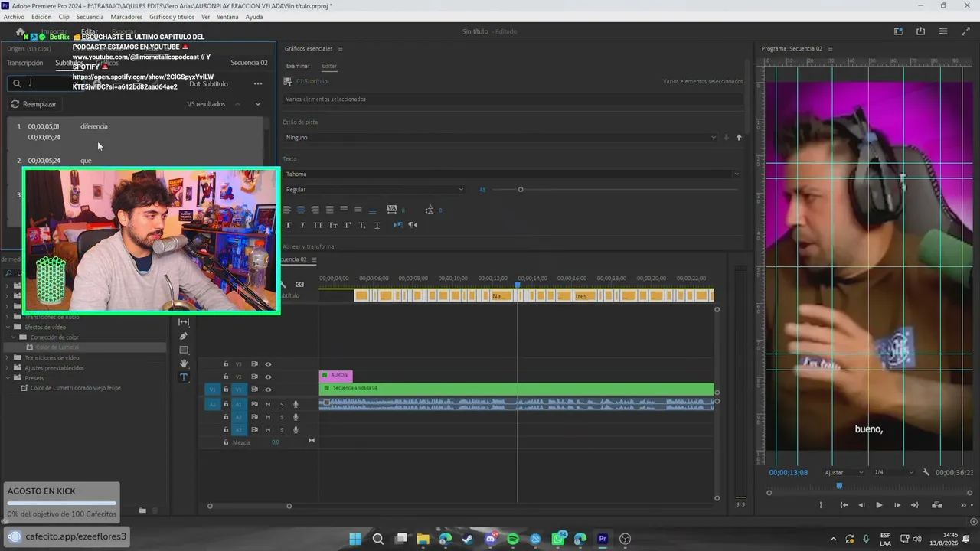Expand Efectos de vídeo folder
Image resolution: width=980 pixels, height=551 pixels.
point(8,328)
